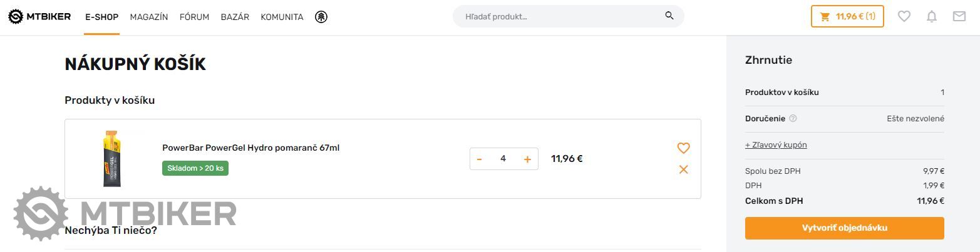Go to MAGAZÍN section

[x=149, y=17]
